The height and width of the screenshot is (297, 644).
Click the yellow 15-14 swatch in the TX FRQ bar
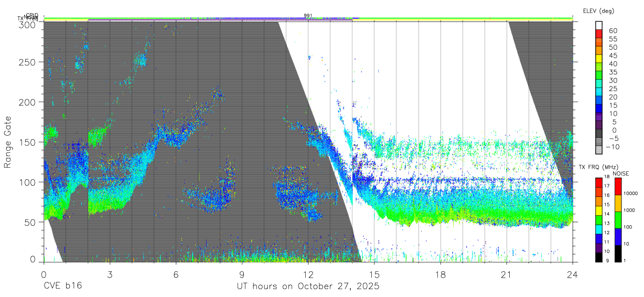599,210
